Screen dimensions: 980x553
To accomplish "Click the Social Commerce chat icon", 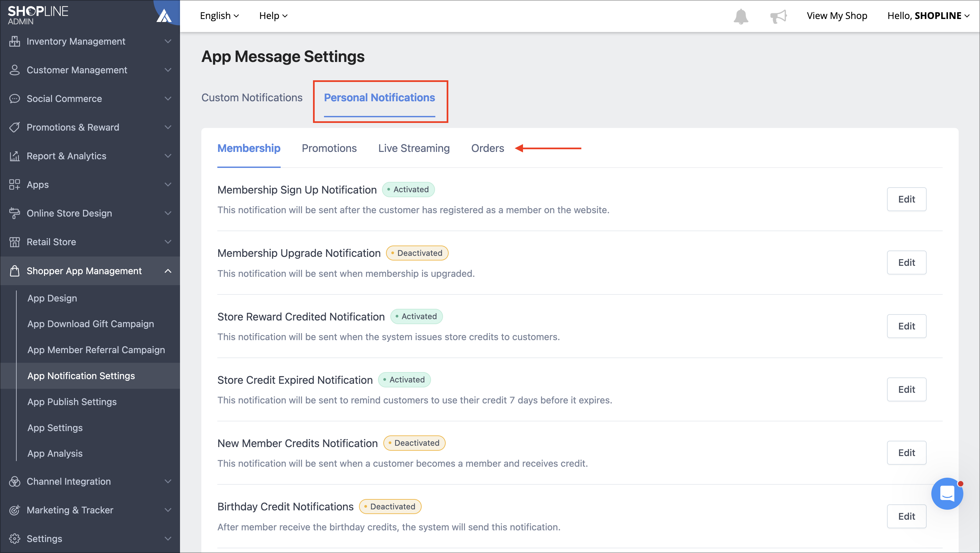I will [x=14, y=99].
